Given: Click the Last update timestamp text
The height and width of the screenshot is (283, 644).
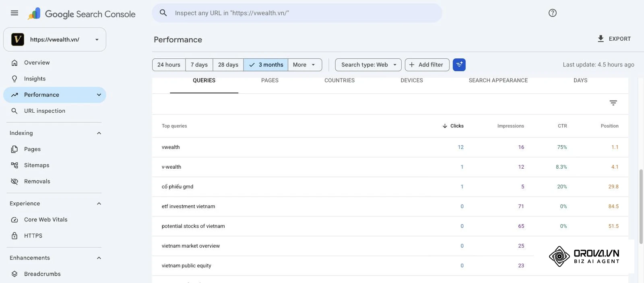Looking at the screenshot, I should click(x=598, y=65).
